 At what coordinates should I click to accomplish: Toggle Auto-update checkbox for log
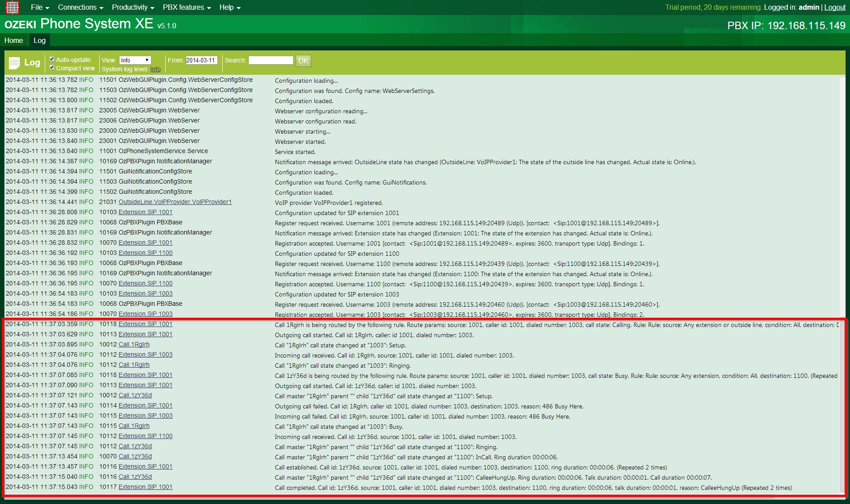(x=54, y=59)
